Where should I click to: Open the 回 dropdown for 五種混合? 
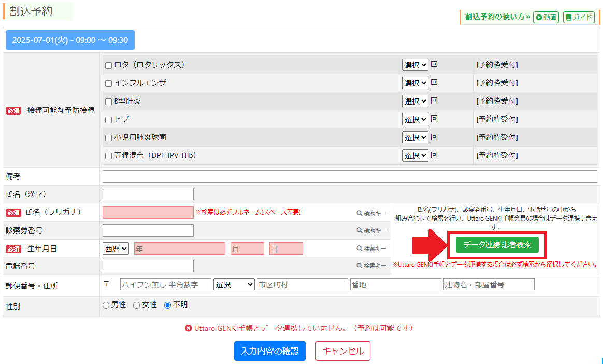(415, 155)
